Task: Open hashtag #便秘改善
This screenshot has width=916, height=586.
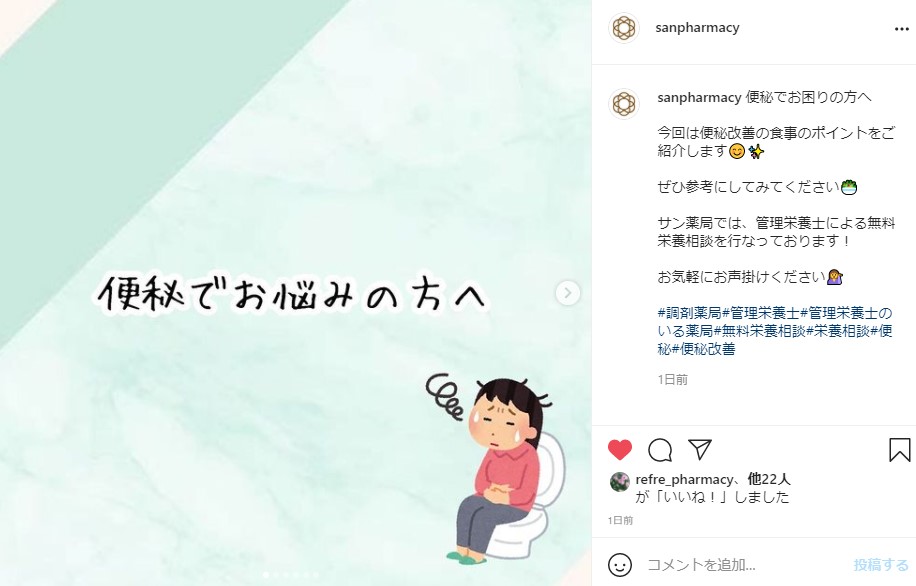Action: 703,349
